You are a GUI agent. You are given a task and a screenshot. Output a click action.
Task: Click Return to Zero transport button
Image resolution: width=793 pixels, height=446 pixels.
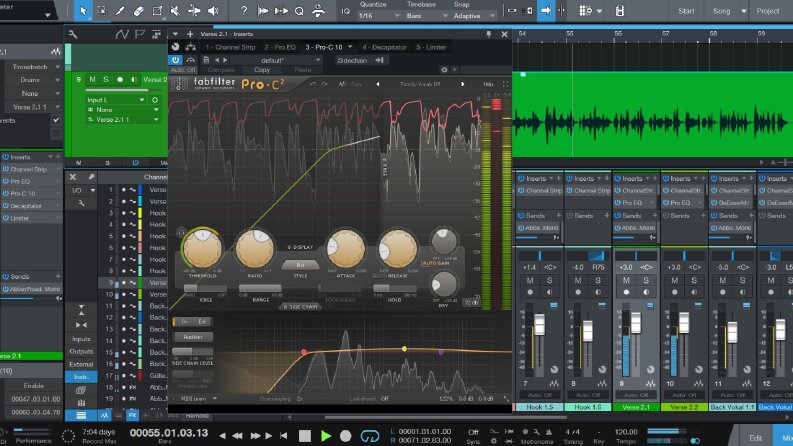[x=284, y=435]
